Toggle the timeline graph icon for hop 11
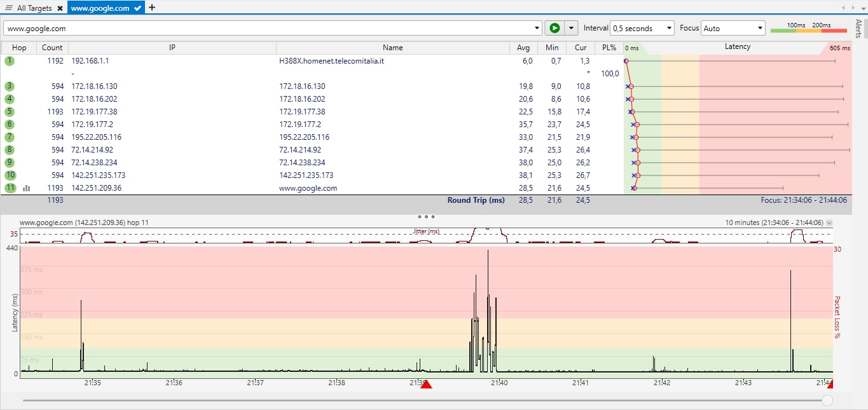The height and width of the screenshot is (410, 868). tap(27, 188)
